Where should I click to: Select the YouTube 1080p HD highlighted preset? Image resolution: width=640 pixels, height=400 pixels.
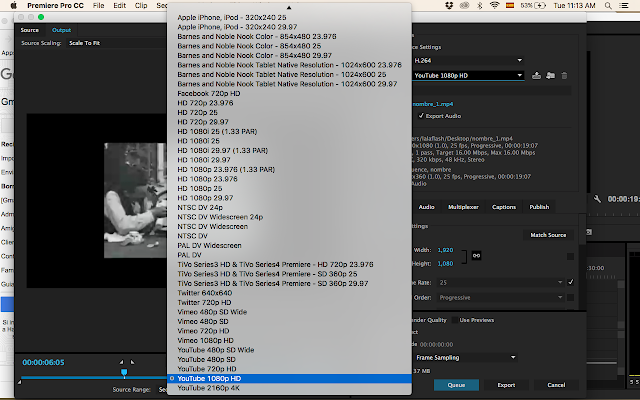[289, 378]
